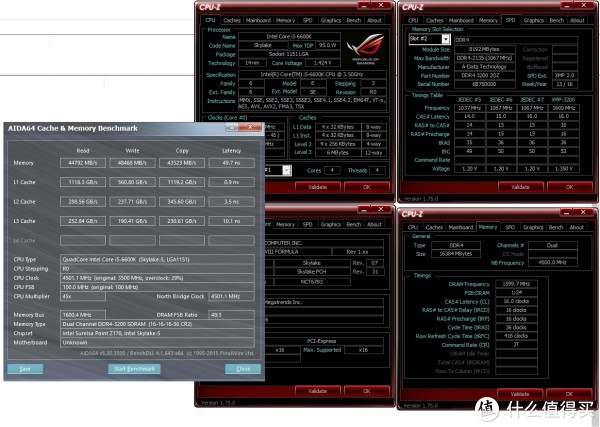Click DRAM:FSB Ratio 48:3 field
Image resolution: width=600 pixels, height=427 pixels.
[232, 315]
